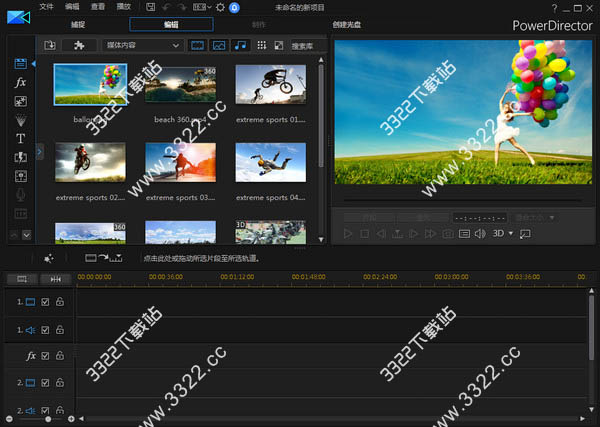Click the Magic Tools wand icon
Image resolution: width=600 pixels, height=427 pixels.
pos(49,259)
